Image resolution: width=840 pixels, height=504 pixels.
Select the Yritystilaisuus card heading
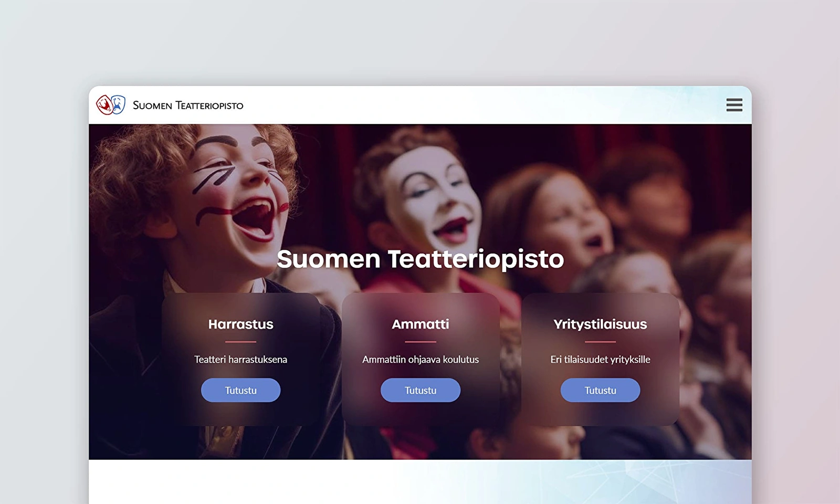click(x=600, y=324)
